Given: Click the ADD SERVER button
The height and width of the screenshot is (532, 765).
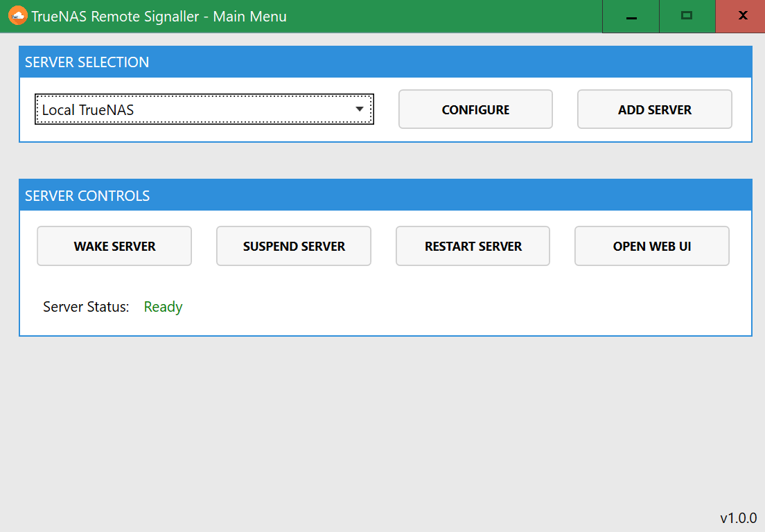Looking at the screenshot, I should click(x=654, y=109).
